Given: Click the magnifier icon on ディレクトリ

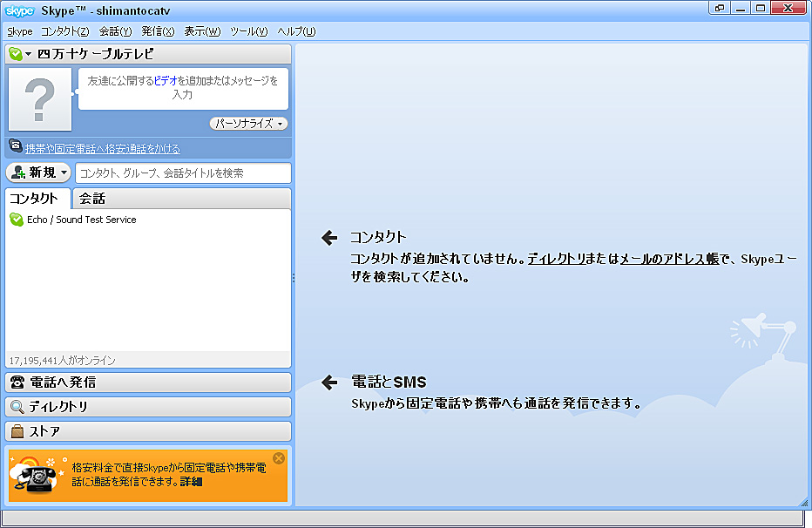Looking at the screenshot, I should coord(17,407).
